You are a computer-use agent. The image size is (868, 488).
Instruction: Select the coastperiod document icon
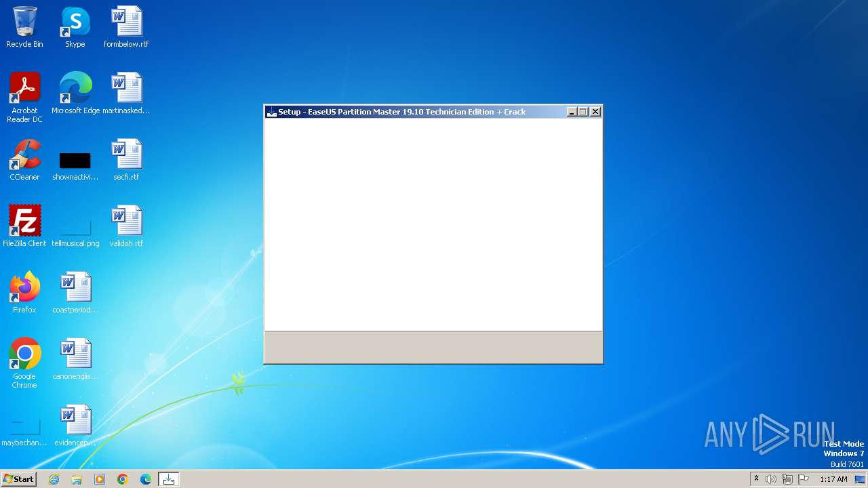75,293
